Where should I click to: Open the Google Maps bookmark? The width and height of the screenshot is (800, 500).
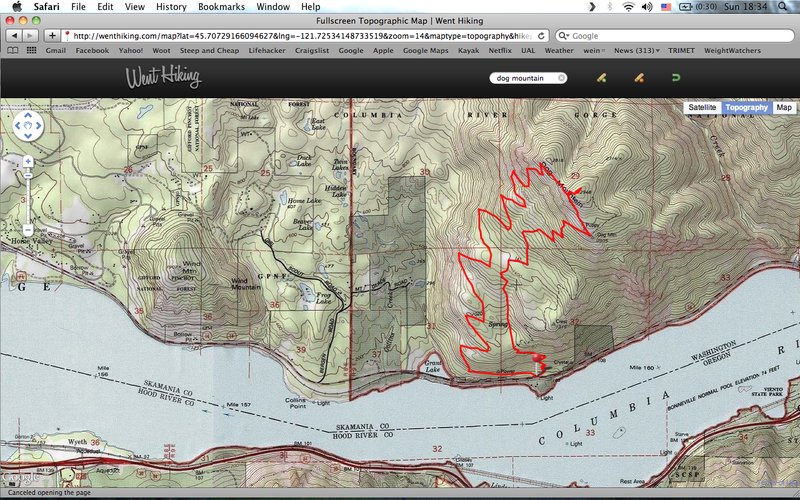426,51
